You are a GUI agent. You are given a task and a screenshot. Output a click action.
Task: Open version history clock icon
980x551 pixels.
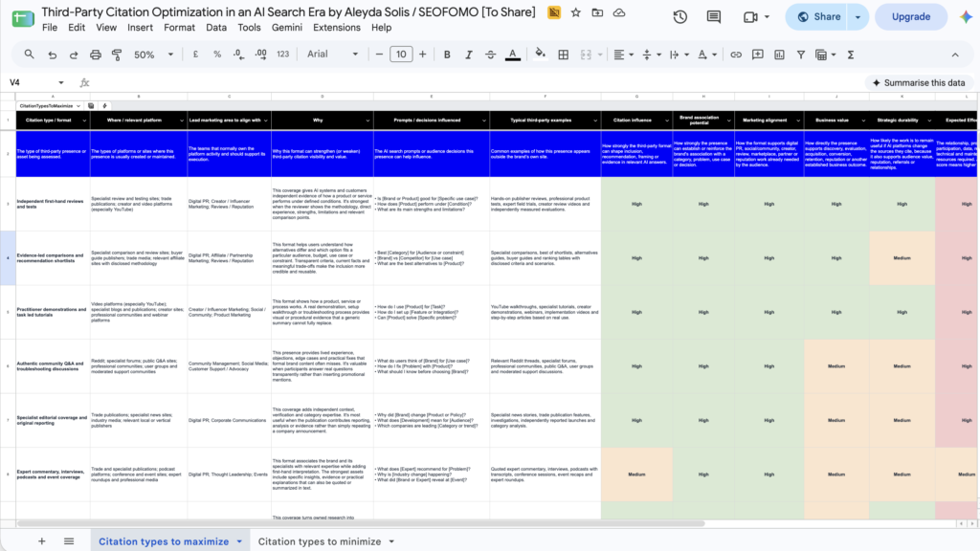point(680,17)
